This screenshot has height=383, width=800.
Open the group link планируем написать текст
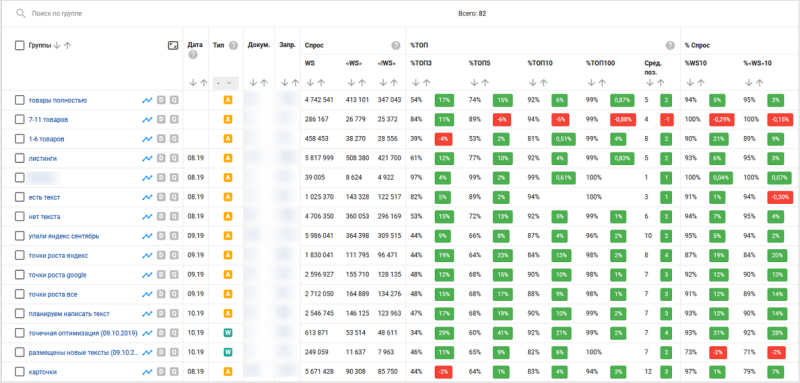(x=69, y=314)
